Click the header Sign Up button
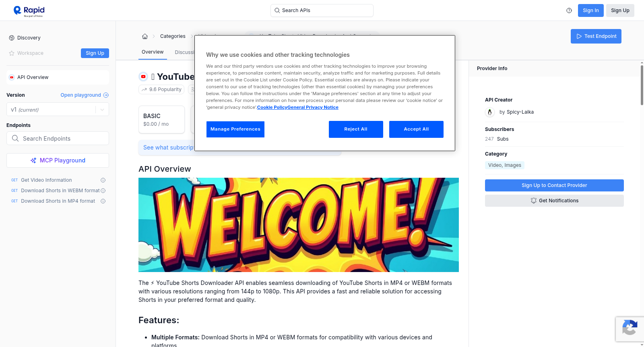 tap(620, 10)
